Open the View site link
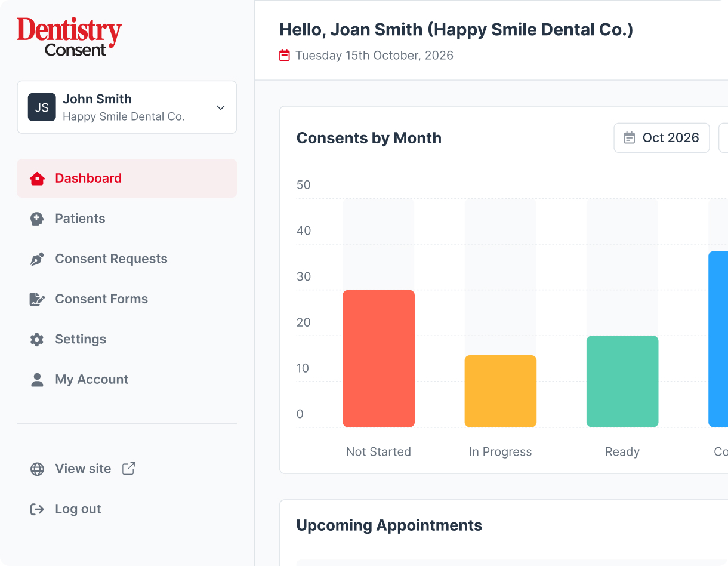The height and width of the screenshot is (566, 728). (83, 469)
